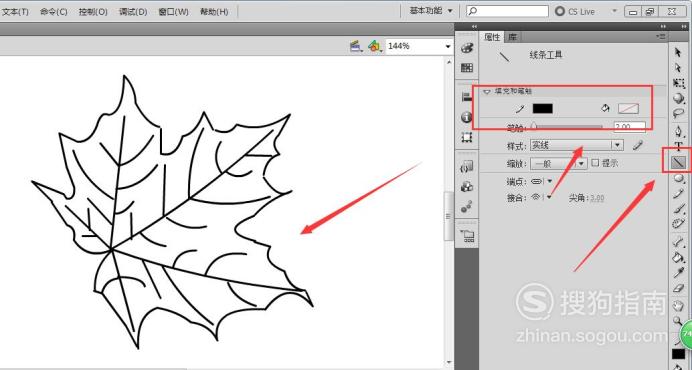Select the Selection arrow tool
692x370 pixels.
point(678,52)
